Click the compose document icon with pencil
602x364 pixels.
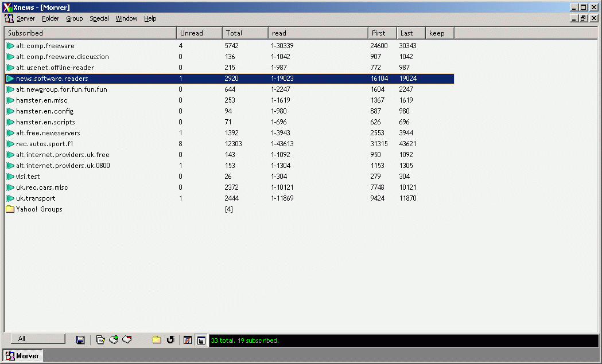tap(100, 340)
